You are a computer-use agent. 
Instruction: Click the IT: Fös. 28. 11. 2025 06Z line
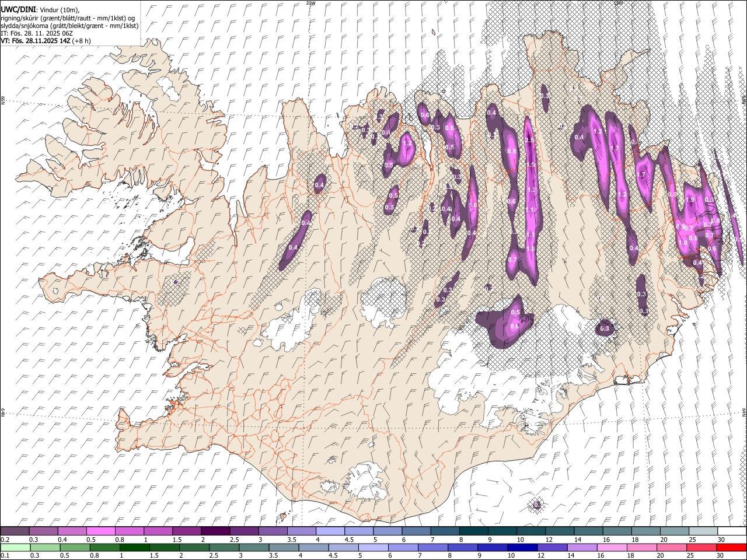coord(36,33)
